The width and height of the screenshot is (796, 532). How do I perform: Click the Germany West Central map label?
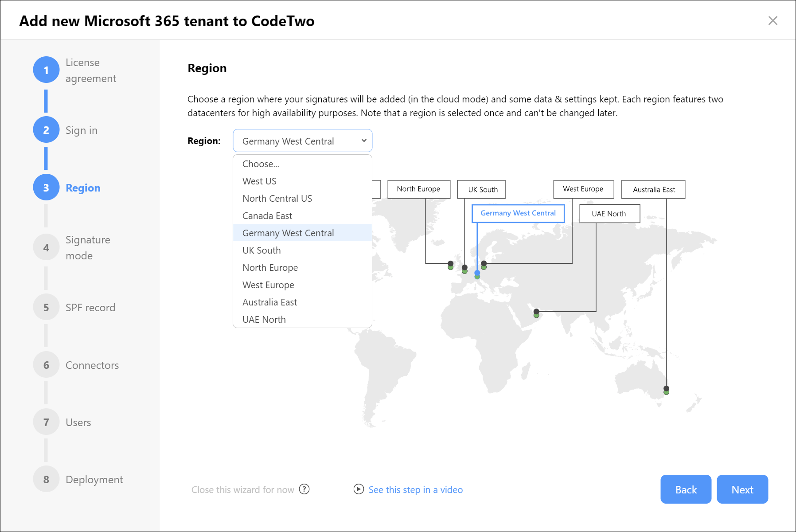518,213
